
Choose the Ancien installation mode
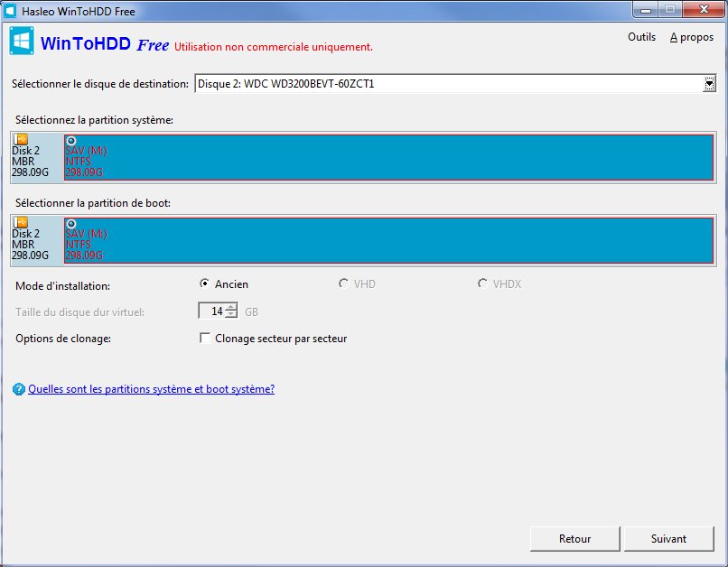coord(204,283)
